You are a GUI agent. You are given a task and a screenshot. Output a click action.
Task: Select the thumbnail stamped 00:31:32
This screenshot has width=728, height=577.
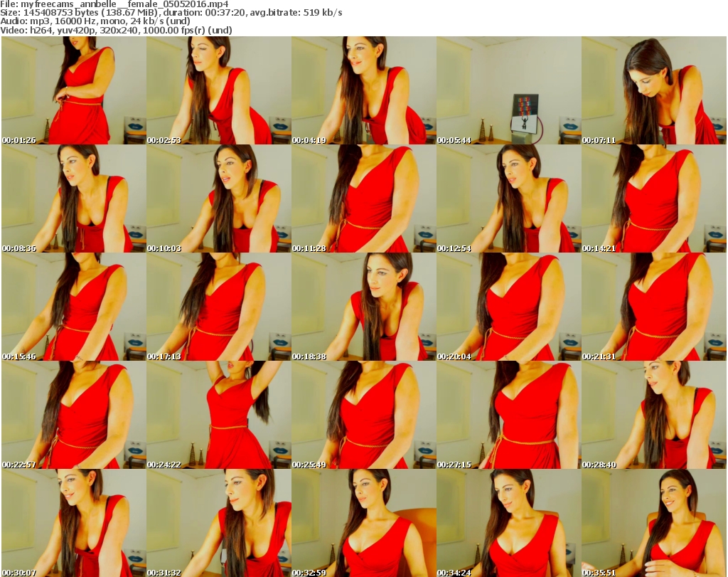219,523
